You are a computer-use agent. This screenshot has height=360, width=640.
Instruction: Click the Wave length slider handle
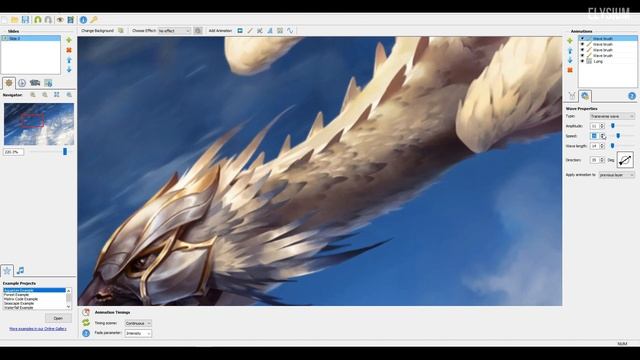(612, 146)
